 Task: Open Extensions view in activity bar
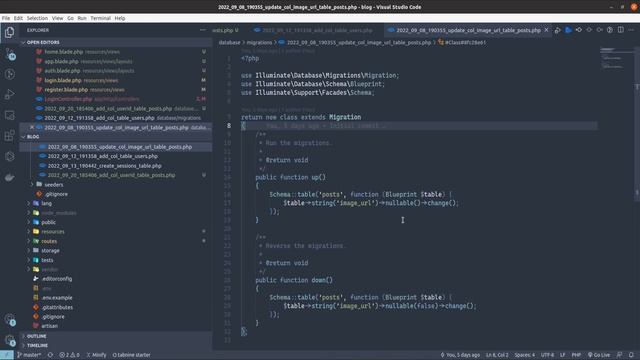(9, 136)
